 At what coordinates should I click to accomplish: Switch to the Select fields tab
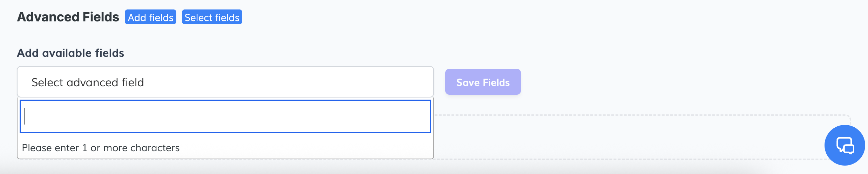point(212,17)
